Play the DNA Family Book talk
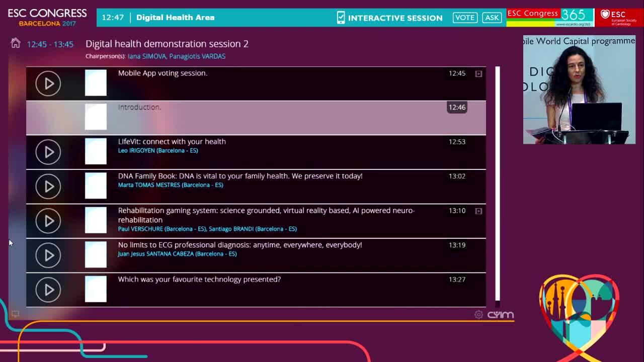The height and width of the screenshot is (362, 644). (x=48, y=187)
